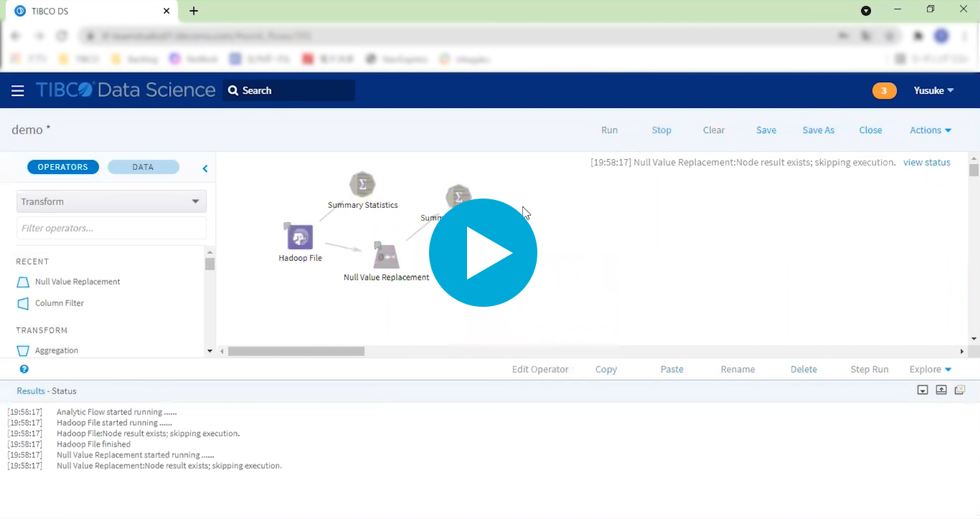Collapse the operators sidebar using the chevron

coord(205,168)
